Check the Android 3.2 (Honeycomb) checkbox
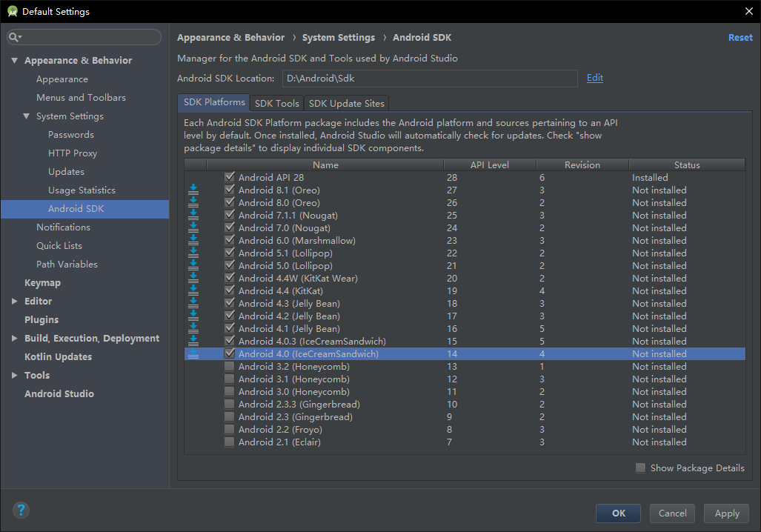The image size is (761, 532). pos(230,367)
